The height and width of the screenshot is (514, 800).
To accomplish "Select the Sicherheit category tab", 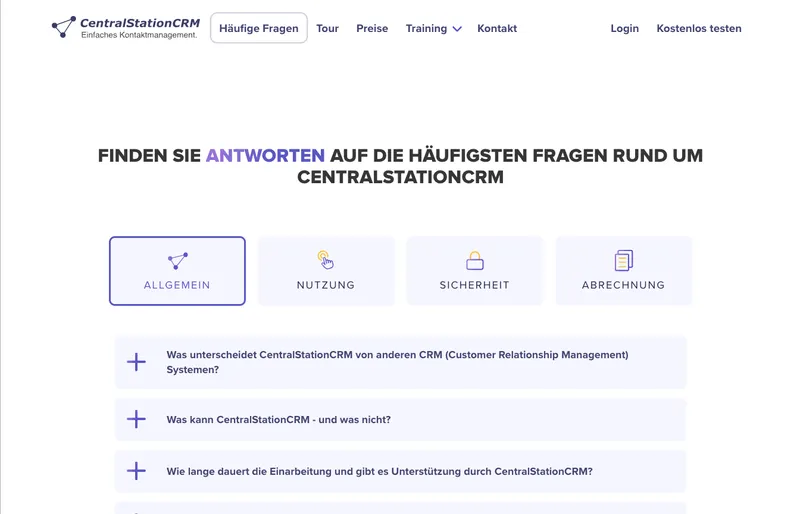I will 474,271.
